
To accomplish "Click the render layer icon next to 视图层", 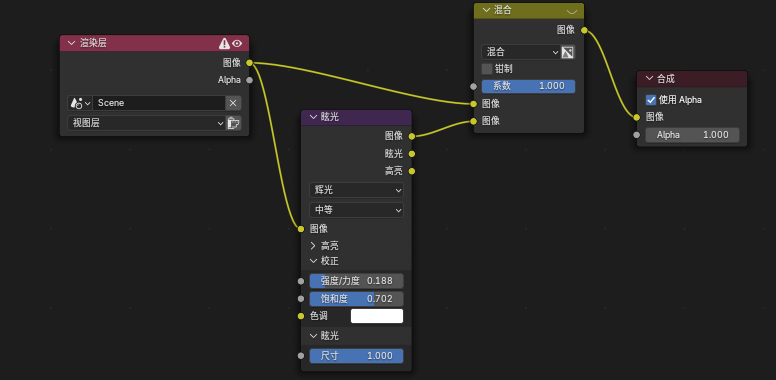I will pyautogui.click(x=233, y=123).
